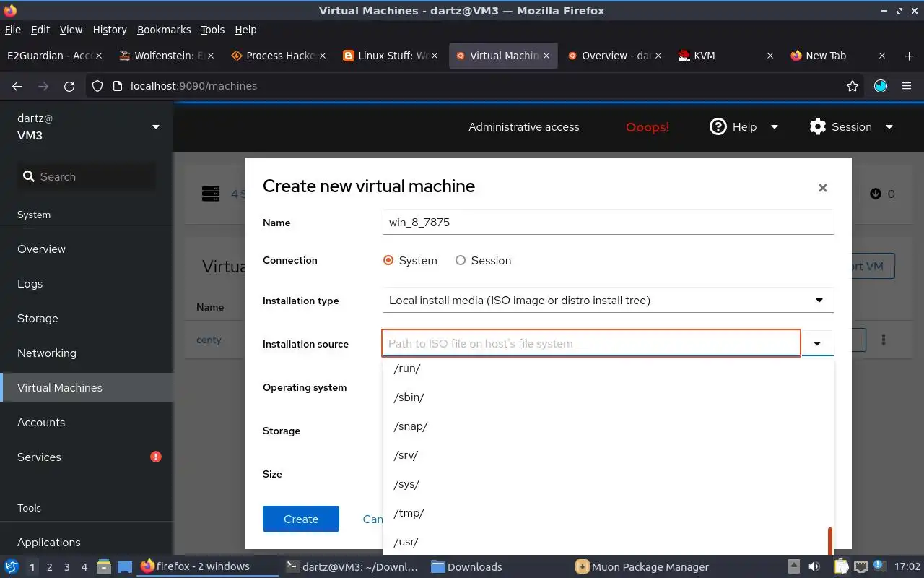Close the Virtual Machines browser tab

[546, 56]
